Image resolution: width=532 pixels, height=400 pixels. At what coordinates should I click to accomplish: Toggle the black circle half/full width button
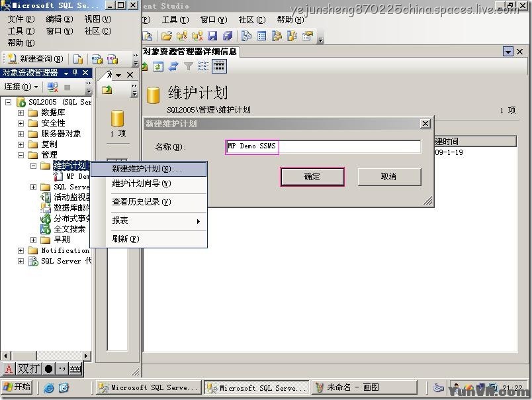(x=48, y=368)
